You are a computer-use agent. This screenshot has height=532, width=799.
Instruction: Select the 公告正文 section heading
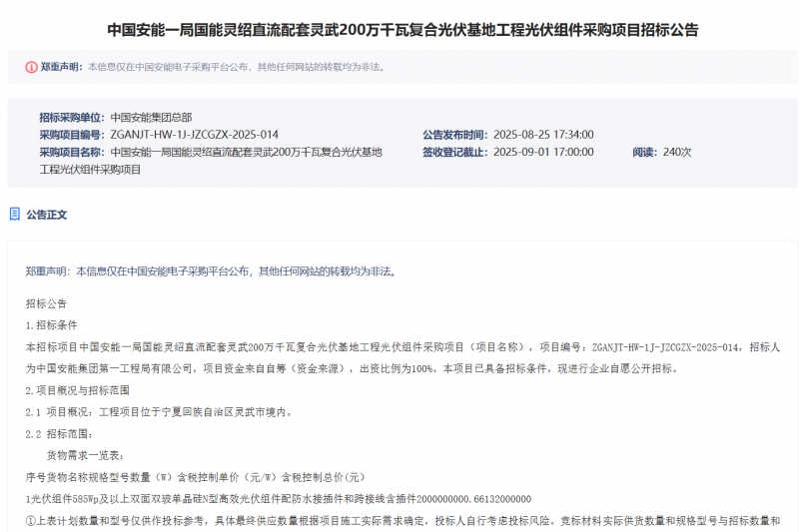point(47,214)
